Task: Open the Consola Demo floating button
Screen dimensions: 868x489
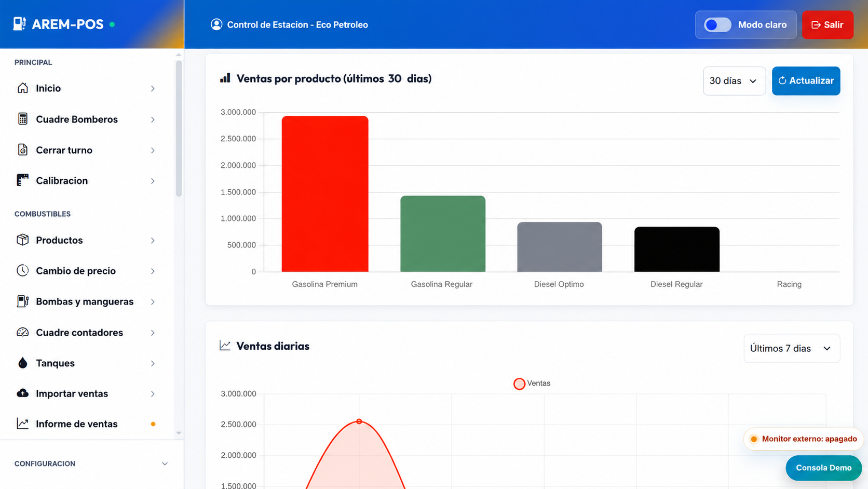Action: click(823, 468)
